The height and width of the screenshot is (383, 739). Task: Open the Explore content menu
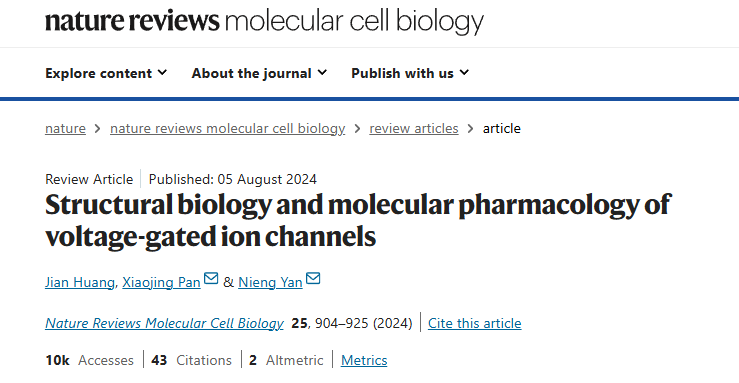[106, 73]
